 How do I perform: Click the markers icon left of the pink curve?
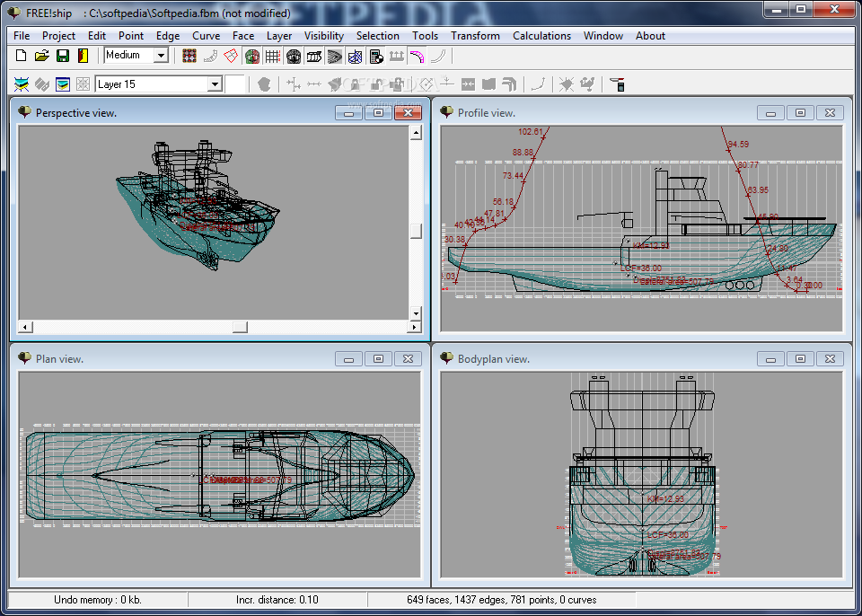tap(397, 56)
